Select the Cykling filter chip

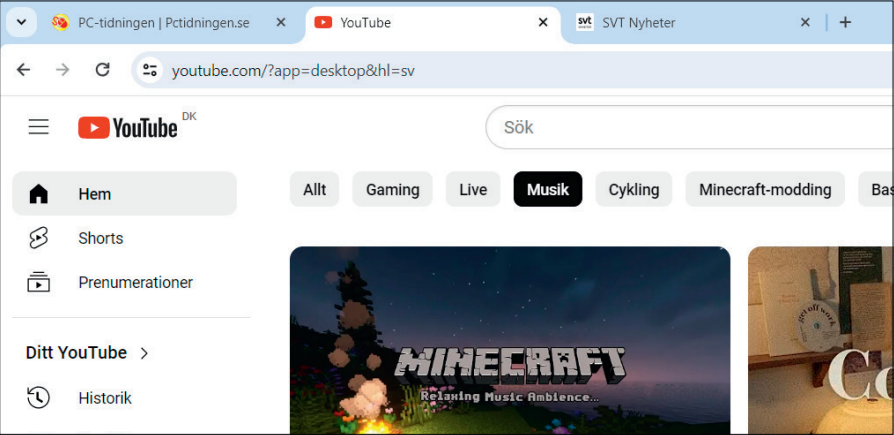[634, 189]
